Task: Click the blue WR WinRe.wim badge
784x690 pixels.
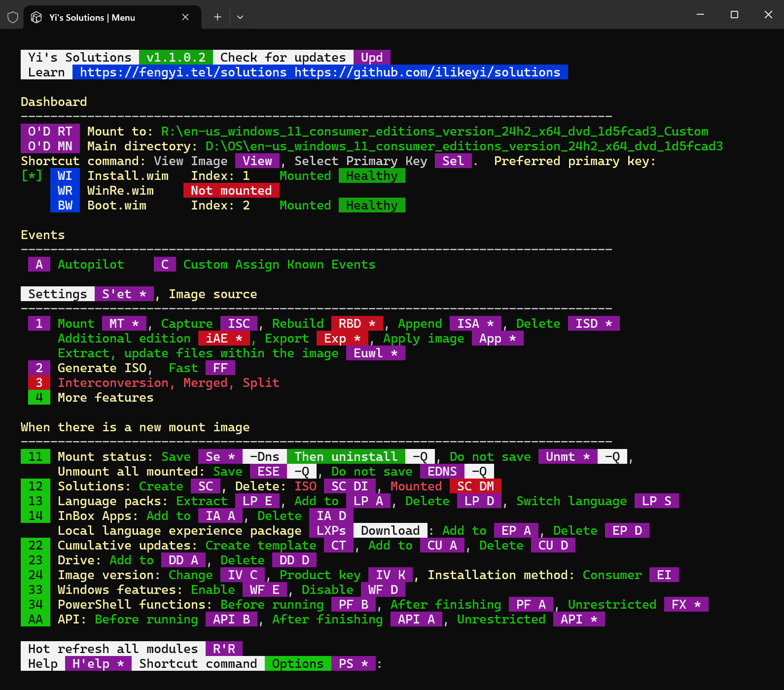Action: click(65, 191)
